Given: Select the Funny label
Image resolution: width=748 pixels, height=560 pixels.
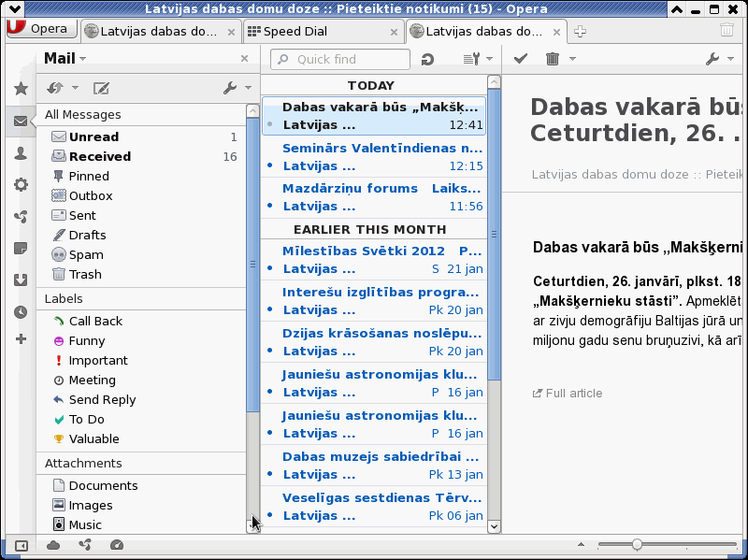Looking at the screenshot, I should [x=141, y=340].
